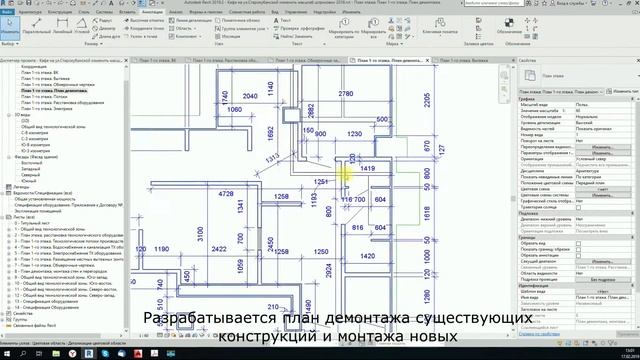
Task: Click the Apply button in Properties
Action: (627, 334)
